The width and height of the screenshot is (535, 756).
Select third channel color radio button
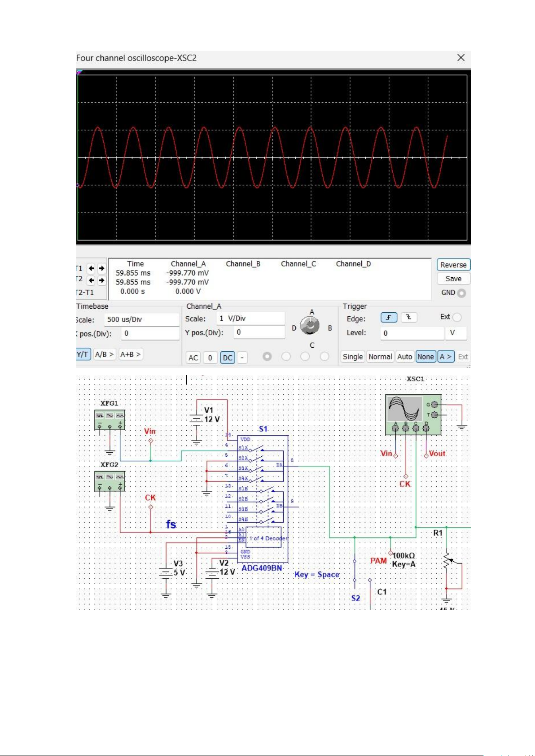click(305, 356)
